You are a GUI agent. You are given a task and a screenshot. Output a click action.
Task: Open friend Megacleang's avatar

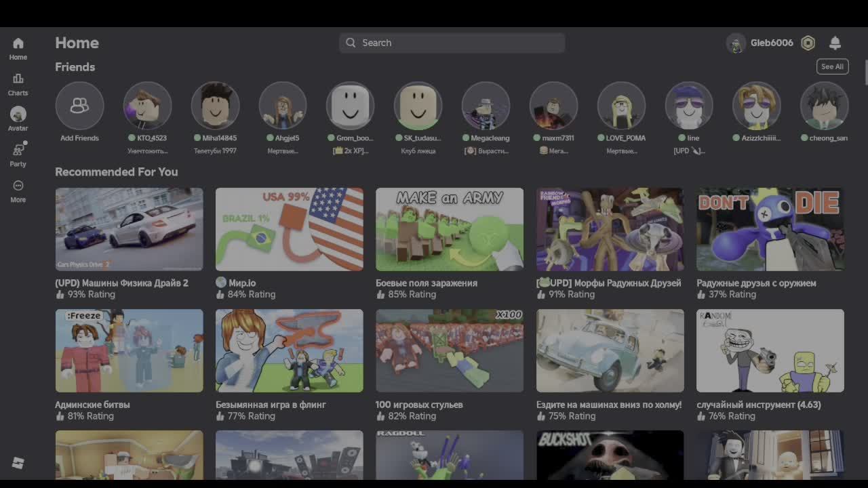click(486, 106)
